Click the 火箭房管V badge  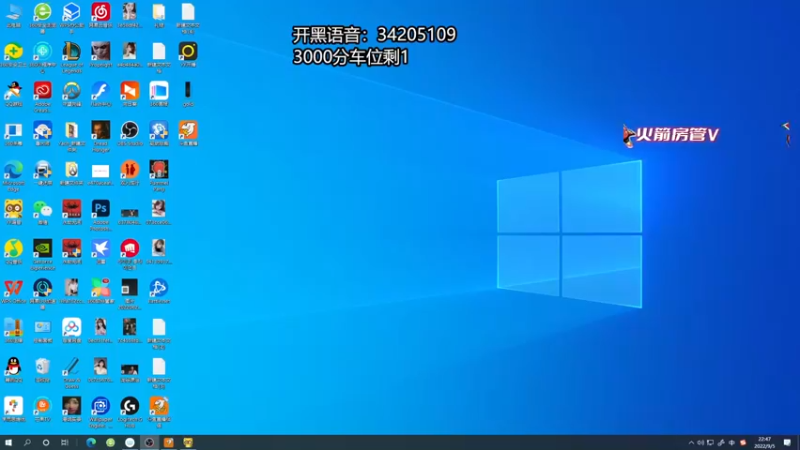tap(670, 135)
